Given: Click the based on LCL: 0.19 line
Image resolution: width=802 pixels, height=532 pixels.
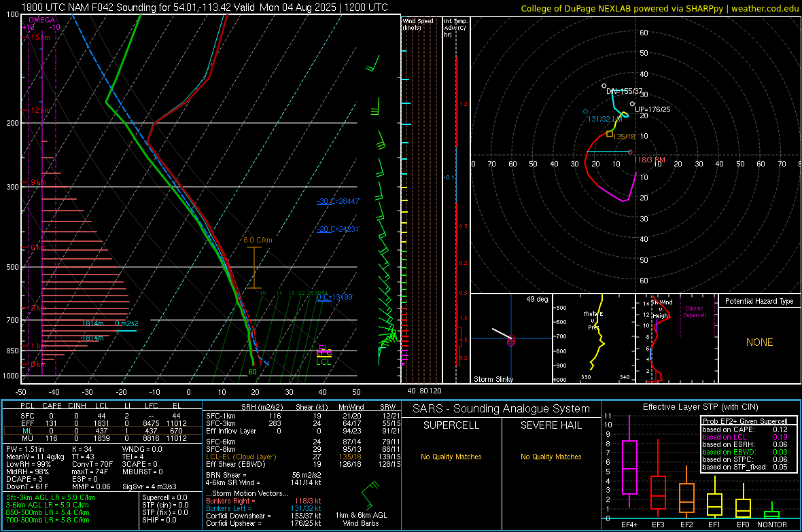Looking at the screenshot, I should 745,437.
